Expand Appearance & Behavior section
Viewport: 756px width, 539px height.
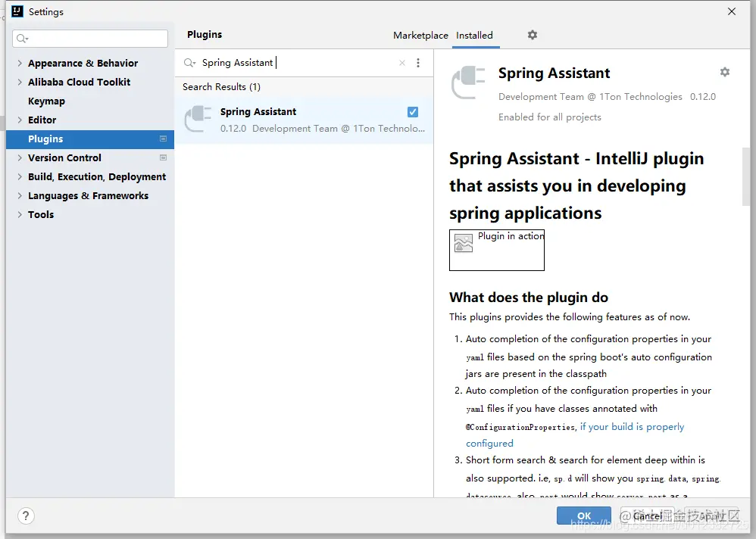click(20, 63)
